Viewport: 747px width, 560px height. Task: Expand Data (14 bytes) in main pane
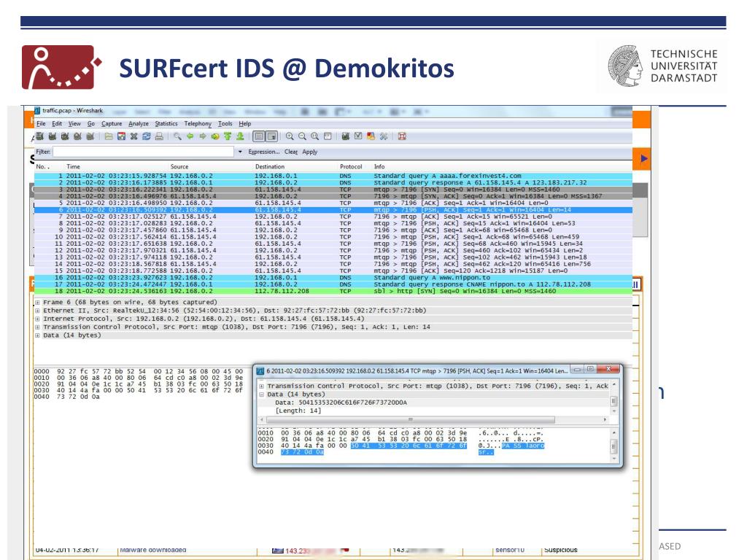(38, 335)
